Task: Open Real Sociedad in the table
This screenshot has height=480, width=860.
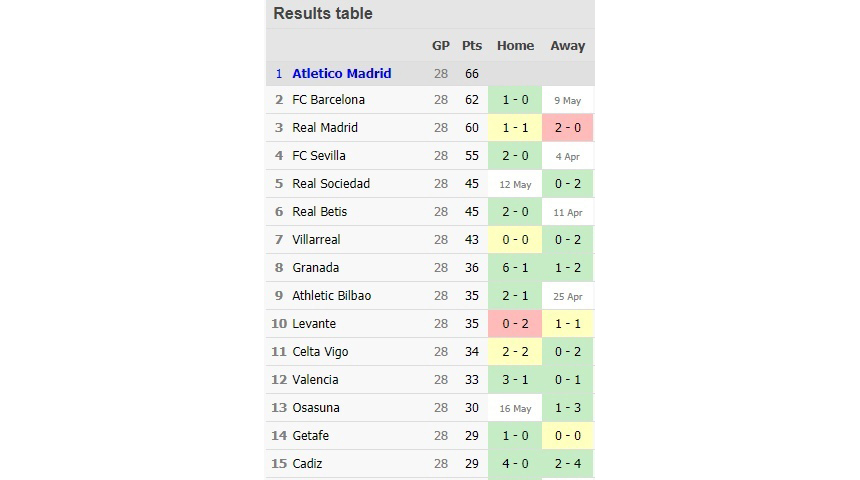Action: click(331, 184)
